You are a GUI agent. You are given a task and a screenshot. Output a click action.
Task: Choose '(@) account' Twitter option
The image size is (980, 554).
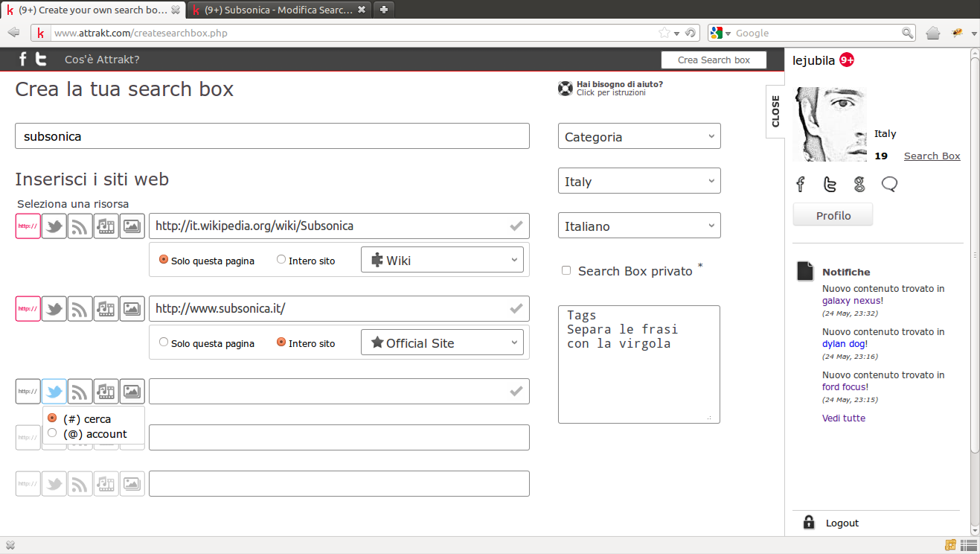(52, 433)
